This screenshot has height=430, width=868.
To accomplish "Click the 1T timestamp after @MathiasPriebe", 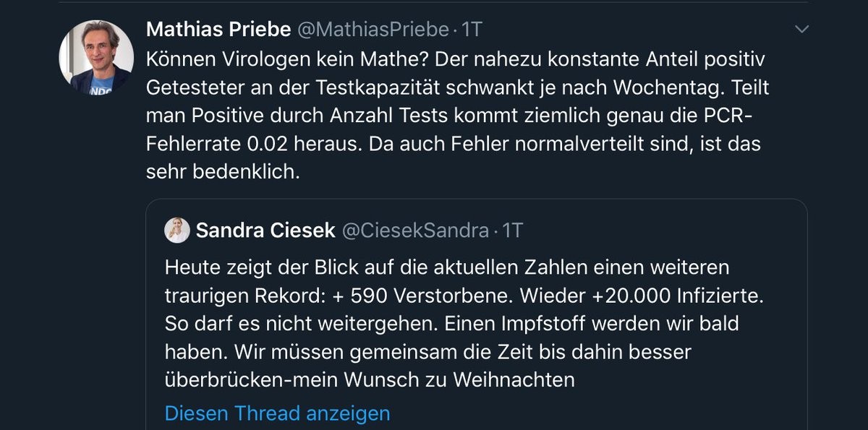I will 472,30.
